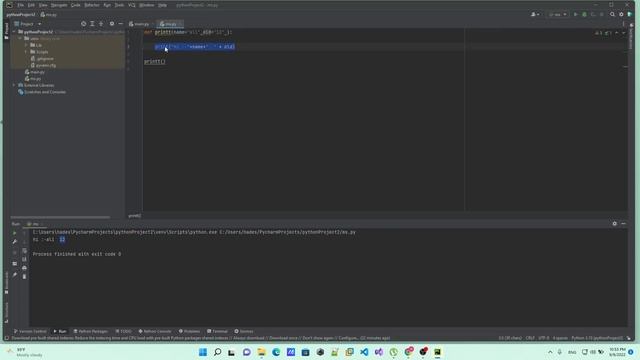Click the select opened file target icon

coord(83,24)
